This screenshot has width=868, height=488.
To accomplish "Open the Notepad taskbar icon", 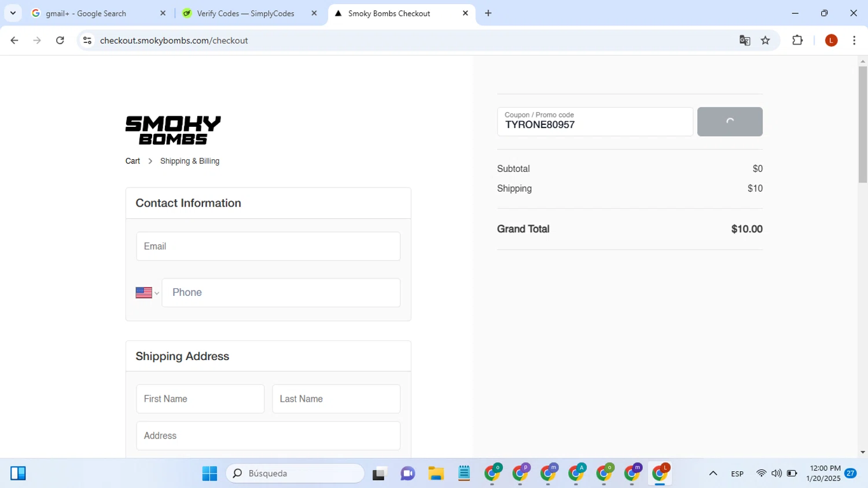I will (x=464, y=474).
